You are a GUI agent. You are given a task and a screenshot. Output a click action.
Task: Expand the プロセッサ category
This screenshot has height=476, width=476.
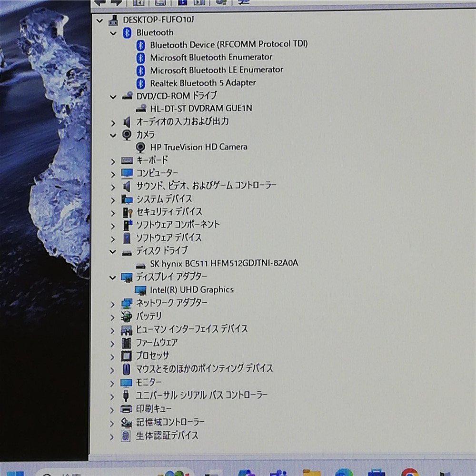click(113, 356)
